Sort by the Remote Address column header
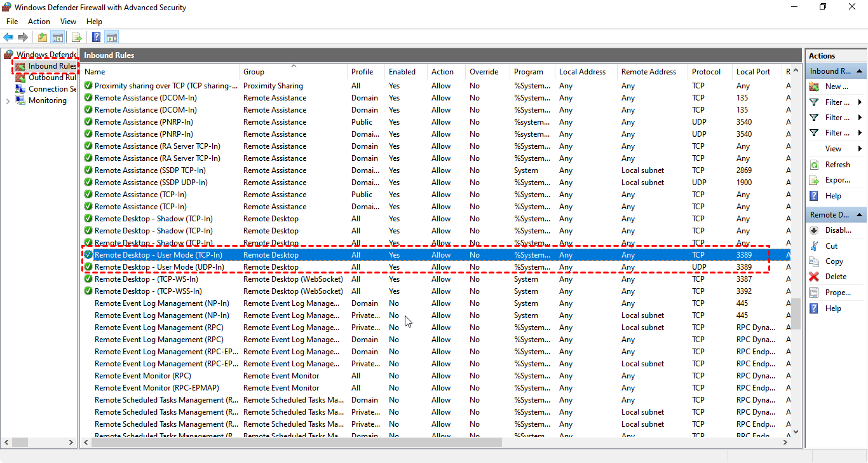The width and height of the screenshot is (868, 463). (x=653, y=72)
